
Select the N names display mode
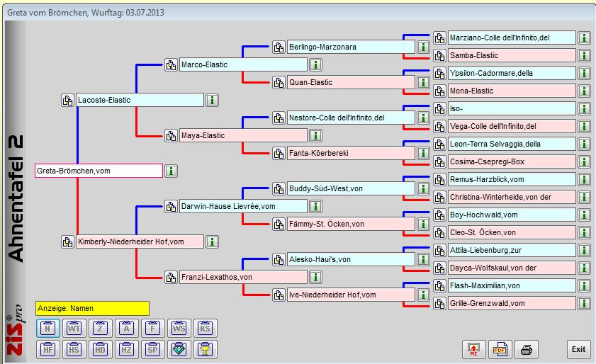pos(47,328)
